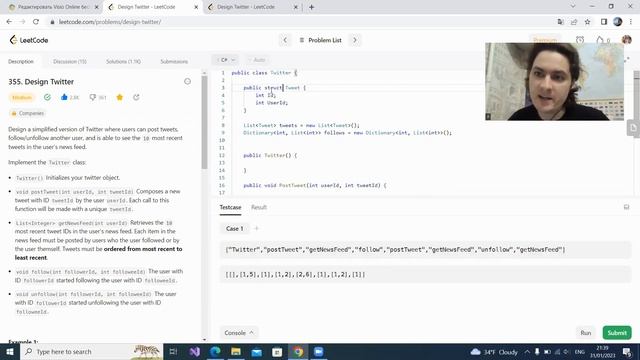Screen dimensions: 640x360
Task: Open the C# language dropdown
Action: 226,60
